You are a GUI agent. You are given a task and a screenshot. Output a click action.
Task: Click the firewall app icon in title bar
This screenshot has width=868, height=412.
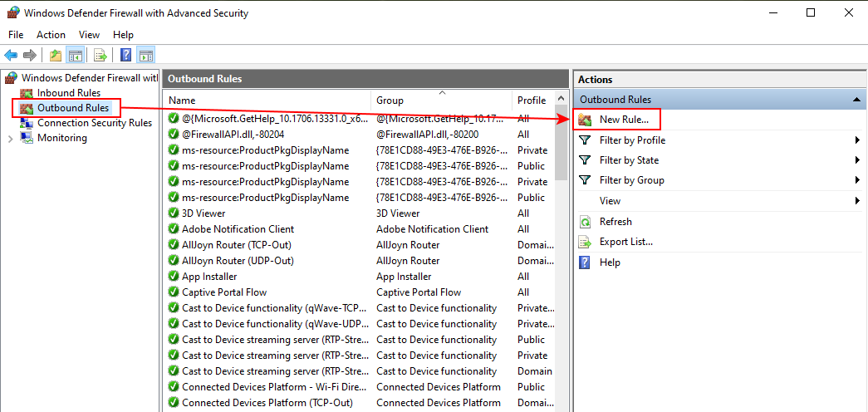[x=13, y=12]
